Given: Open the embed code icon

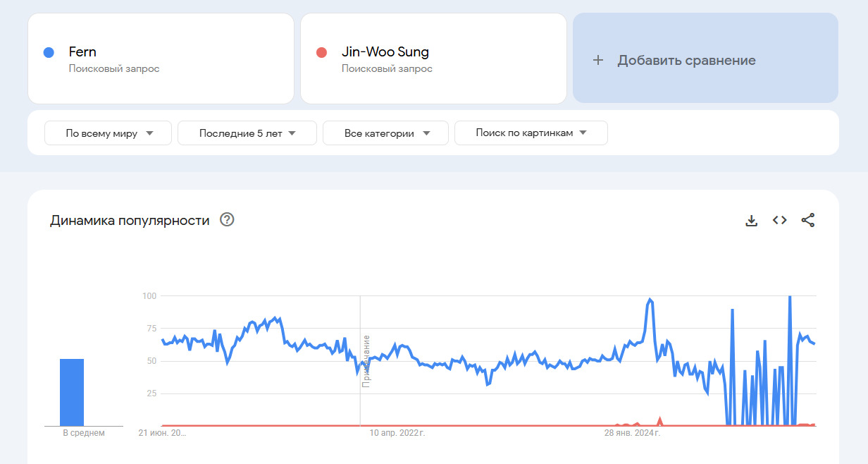Looking at the screenshot, I should 779,220.
